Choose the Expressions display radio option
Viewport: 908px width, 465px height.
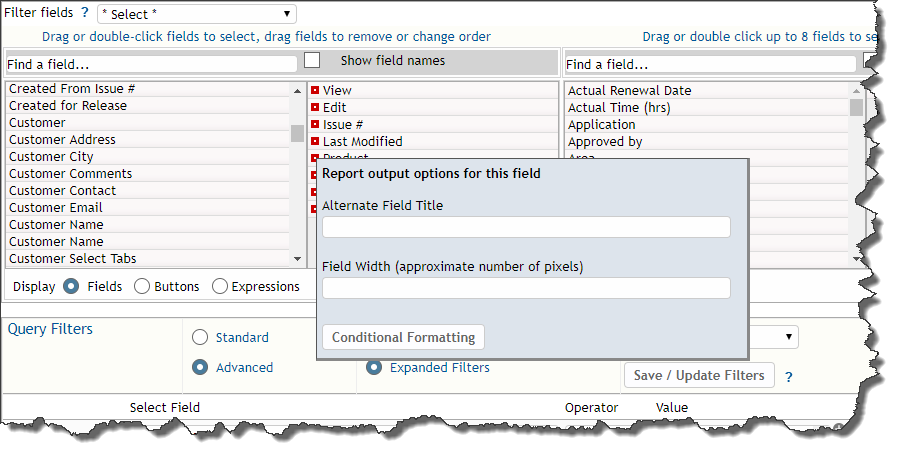click(219, 286)
